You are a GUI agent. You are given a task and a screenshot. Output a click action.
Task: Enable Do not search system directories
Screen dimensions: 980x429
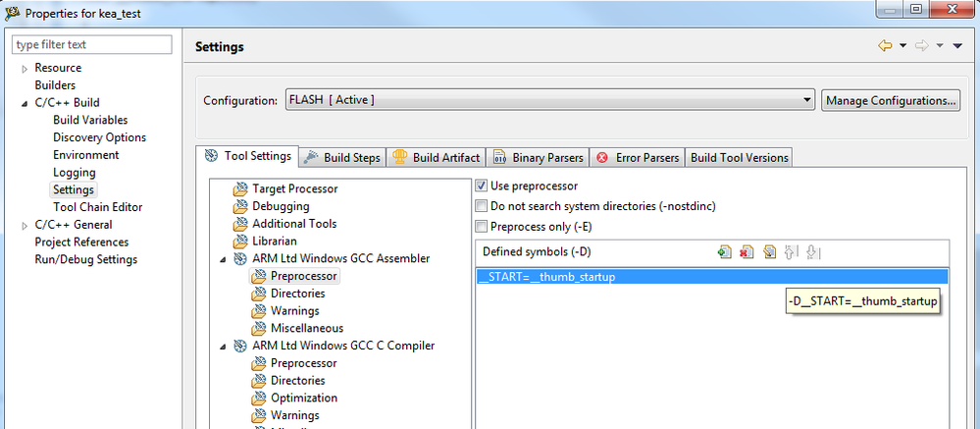[481, 206]
